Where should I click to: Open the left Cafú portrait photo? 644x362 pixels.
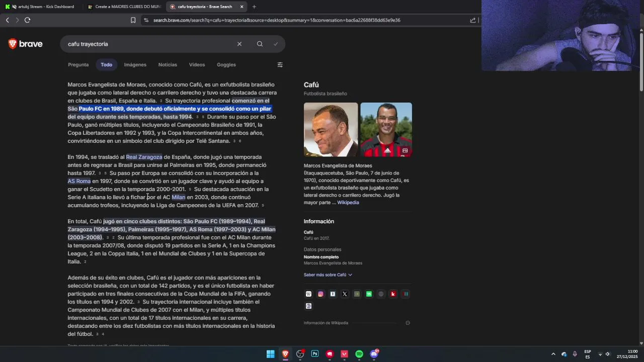pyautogui.click(x=331, y=130)
